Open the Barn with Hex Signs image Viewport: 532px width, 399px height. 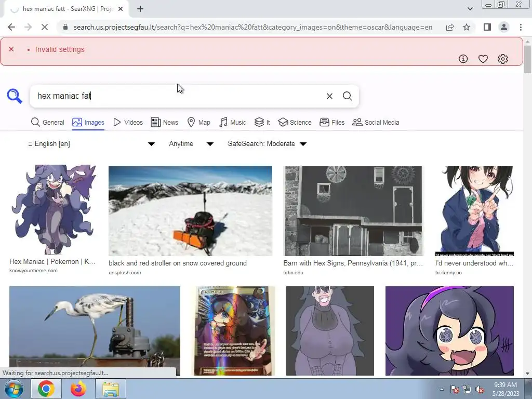353,211
